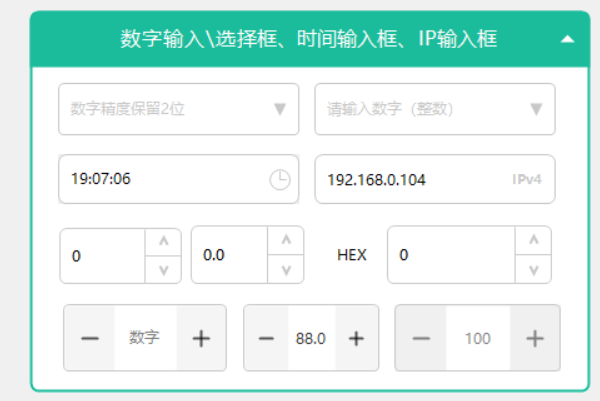
Task: Click the 数字 placeholder number field
Action: (145, 338)
